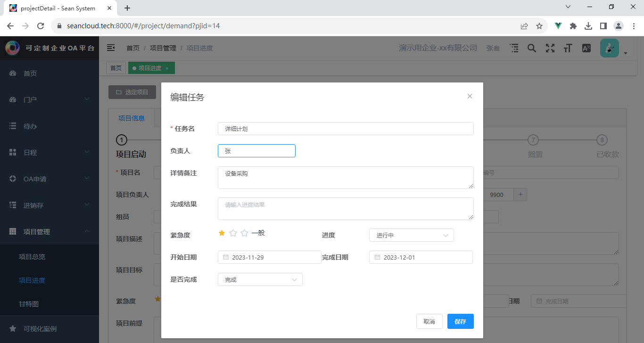The image size is (644, 343).
Task: Expand the OA申请 sidebar menu
Action: pyautogui.click(x=50, y=179)
